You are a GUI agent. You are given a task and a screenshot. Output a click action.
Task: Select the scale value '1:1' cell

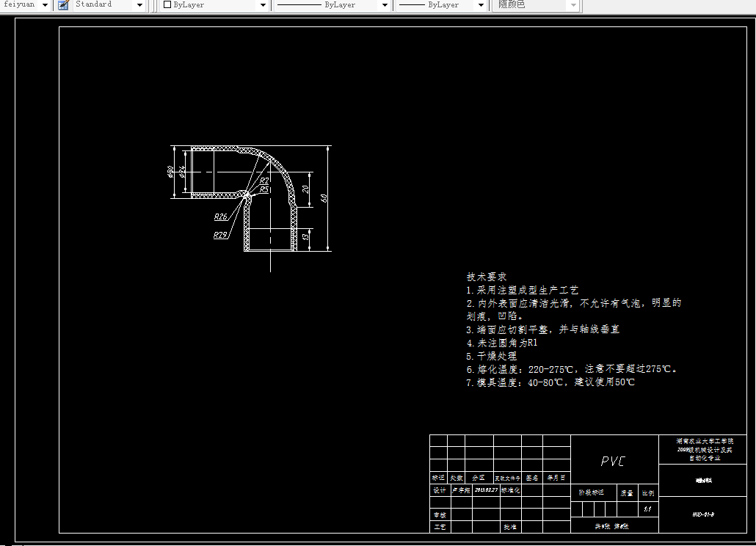pos(647,509)
